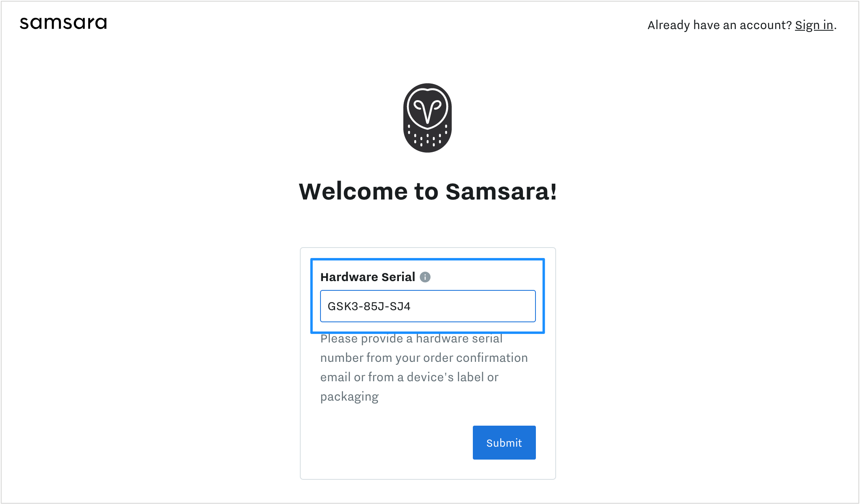
Task: Click the dark owl emblem
Action: tap(428, 118)
